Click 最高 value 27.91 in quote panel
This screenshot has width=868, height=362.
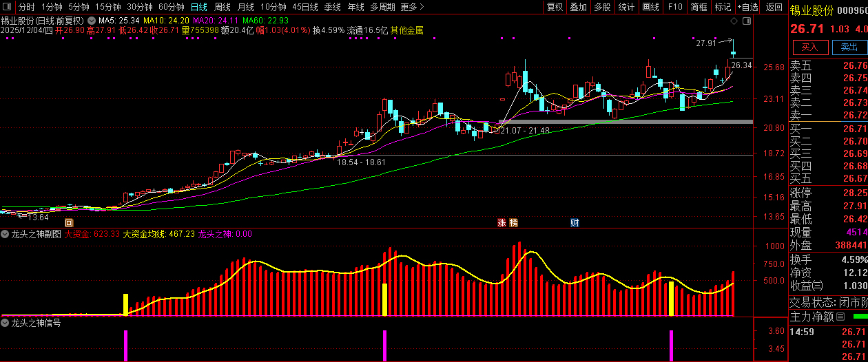point(854,206)
